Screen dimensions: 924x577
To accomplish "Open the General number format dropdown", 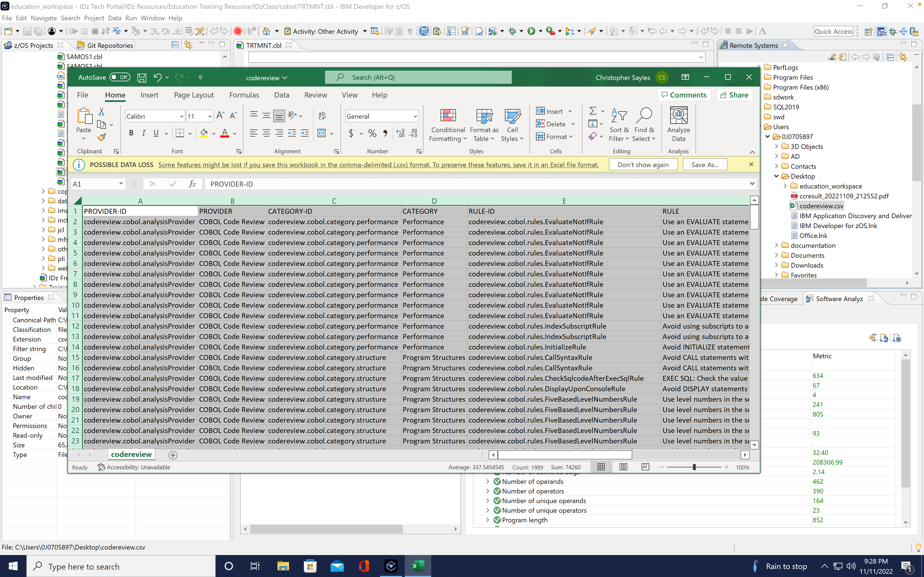I will coord(415,116).
